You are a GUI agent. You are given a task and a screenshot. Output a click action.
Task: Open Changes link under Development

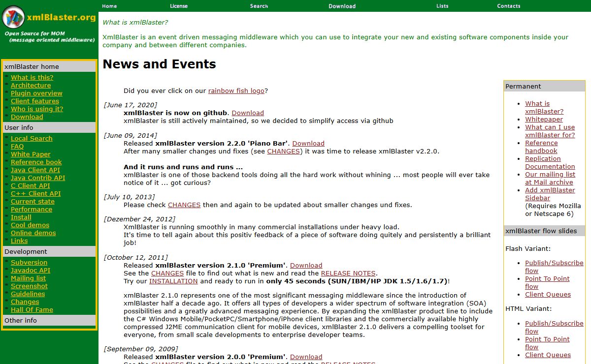point(25,302)
